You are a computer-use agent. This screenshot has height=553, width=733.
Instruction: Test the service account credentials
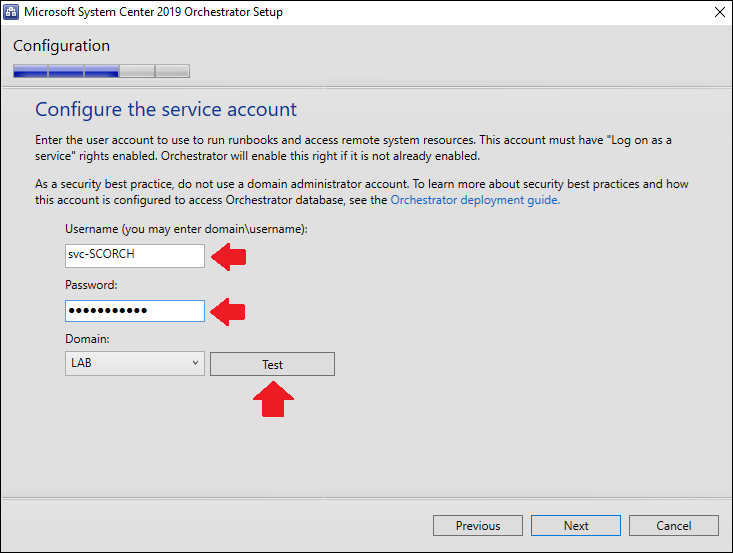pos(272,364)
